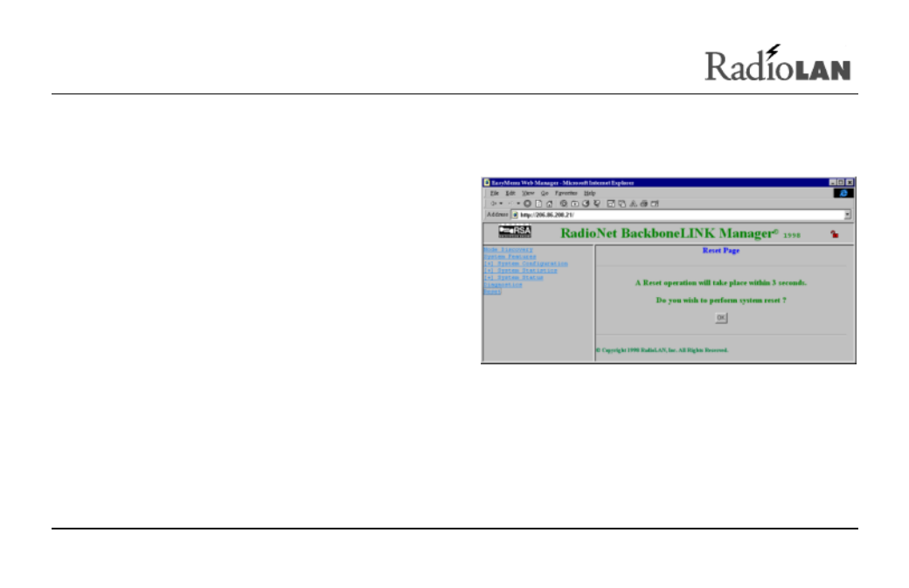
Task: Open the Channels toolbar button
Action: [596, 204]
